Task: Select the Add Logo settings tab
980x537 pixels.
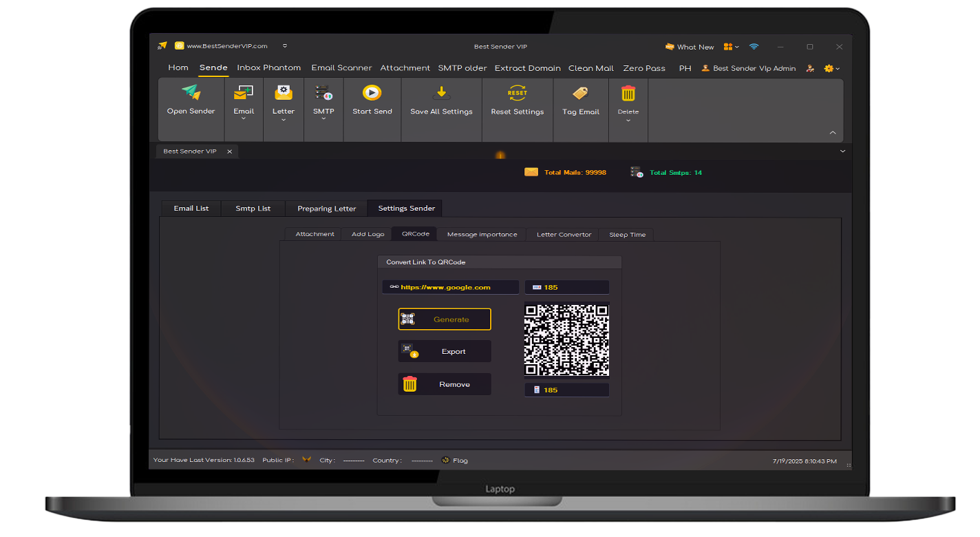Action: 368,234
